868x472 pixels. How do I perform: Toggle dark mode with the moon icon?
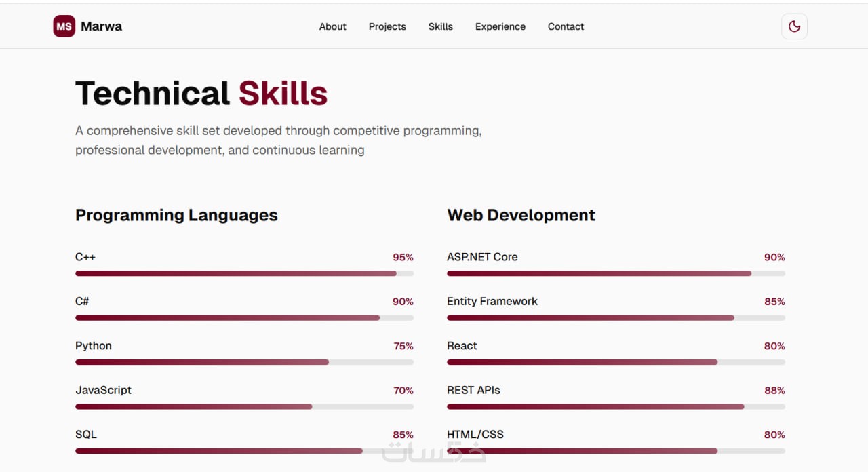794,26
